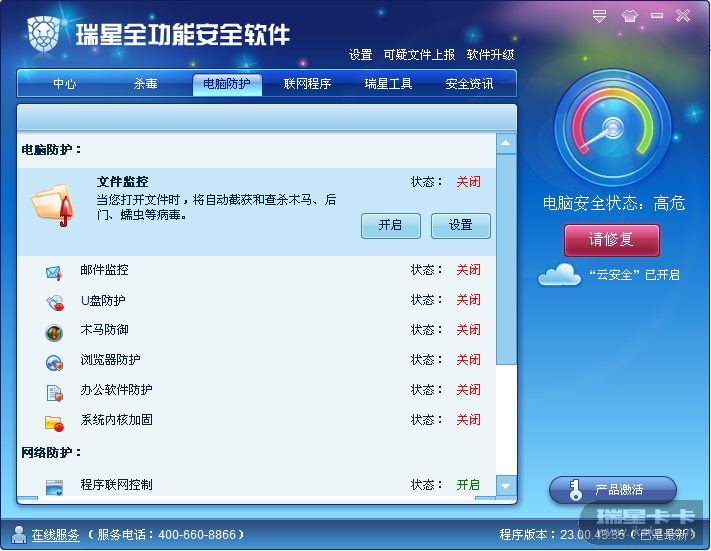Viewport: 711px width, 551px height.
Task: Click the scrollbar down arrow
Action: click(x=506, y=486)
